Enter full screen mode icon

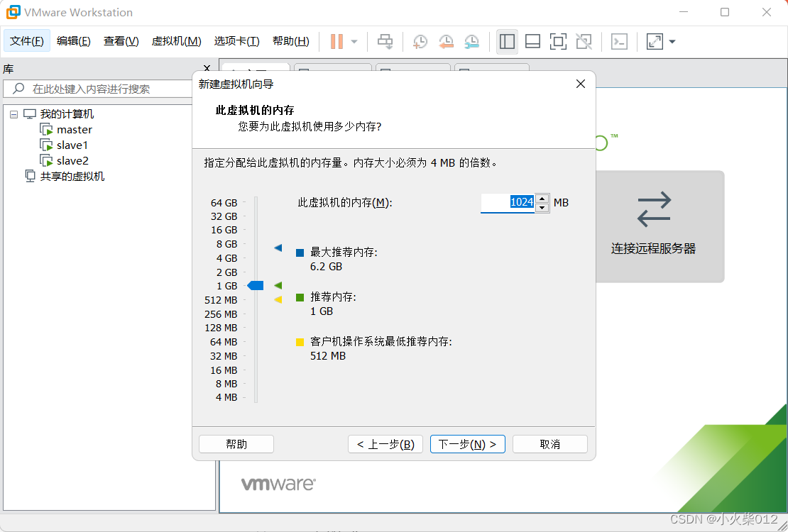click(558, 41)
